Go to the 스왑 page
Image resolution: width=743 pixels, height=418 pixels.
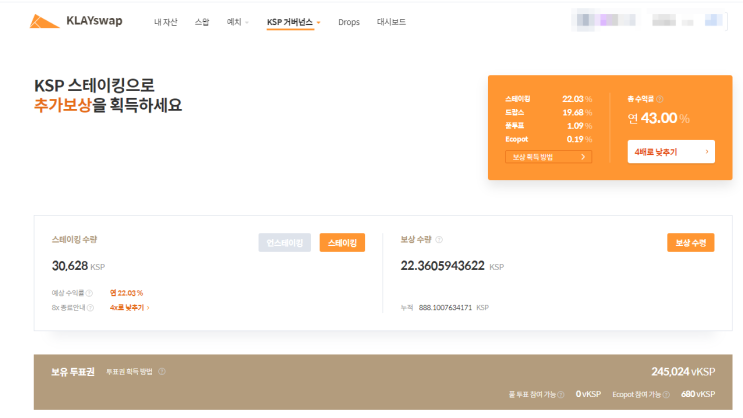(202, 22)
